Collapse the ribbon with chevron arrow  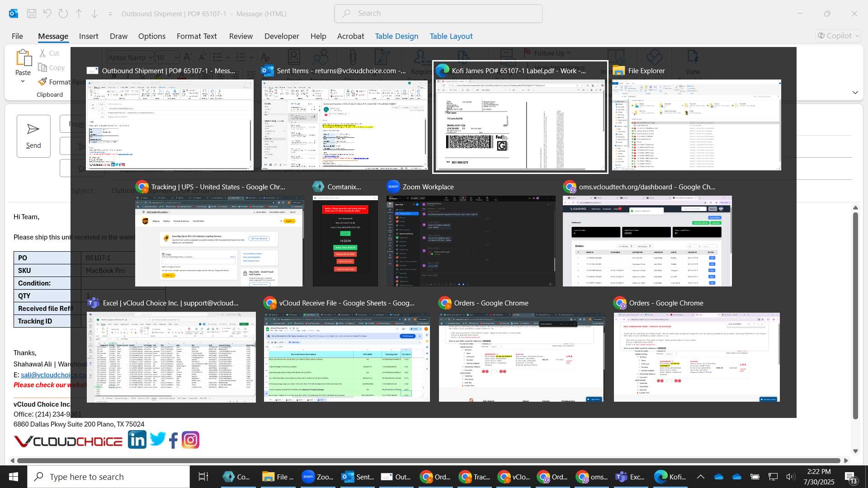[855, 92]
